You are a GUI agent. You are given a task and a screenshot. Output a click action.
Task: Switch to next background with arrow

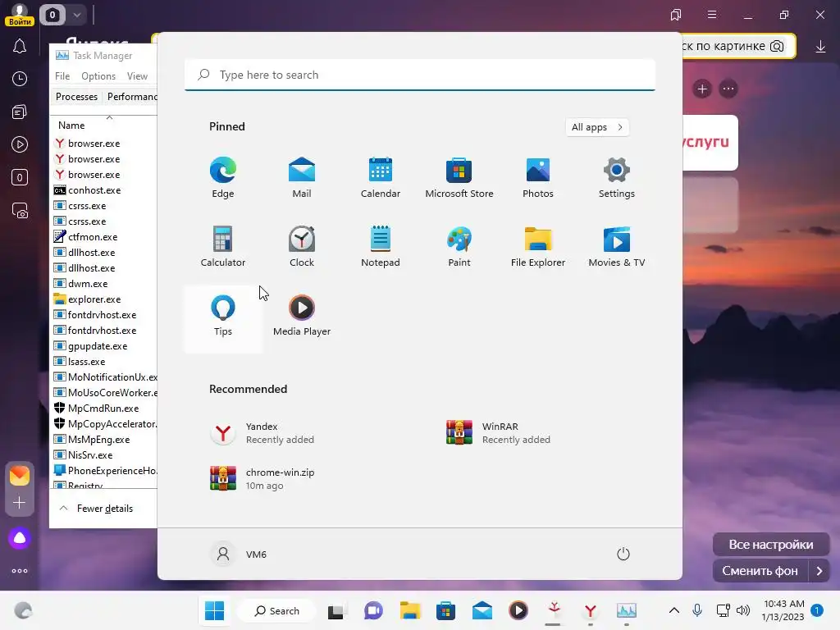[x=819, y=571]
